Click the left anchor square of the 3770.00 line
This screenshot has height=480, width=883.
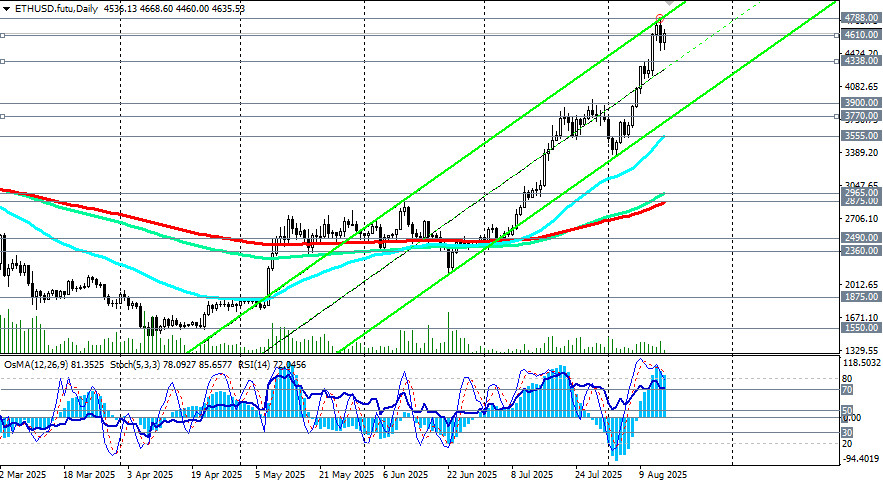pos(3,117)
